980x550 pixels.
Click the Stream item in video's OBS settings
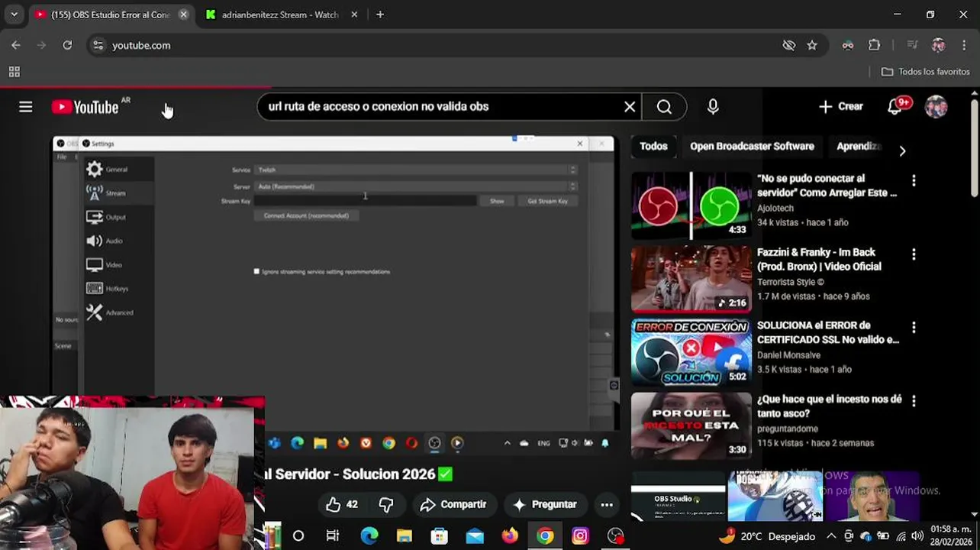[x=119, y=193]
